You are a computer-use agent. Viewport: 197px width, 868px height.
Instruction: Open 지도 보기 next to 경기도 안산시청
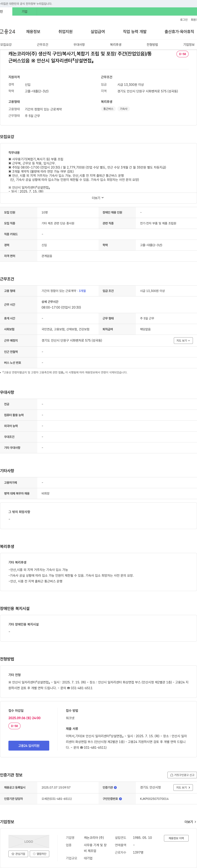(183, 788)
